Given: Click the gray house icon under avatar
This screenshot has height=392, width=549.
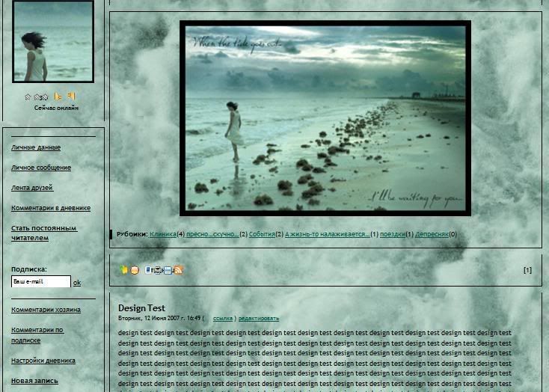Looking at the screenshot, I should pyautogui.click(x=28, y=97).
